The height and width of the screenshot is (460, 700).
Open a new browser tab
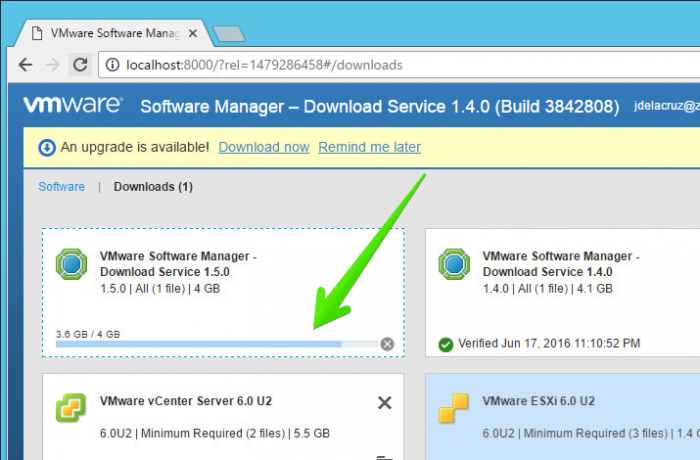229,34
